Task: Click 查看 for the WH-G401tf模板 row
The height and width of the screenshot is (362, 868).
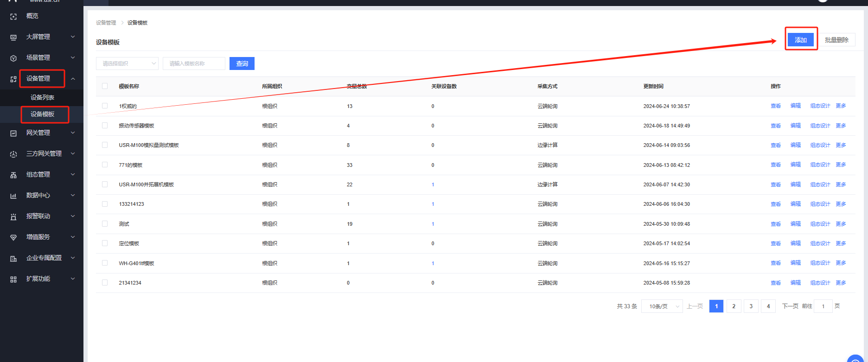Action: point(776,263)
